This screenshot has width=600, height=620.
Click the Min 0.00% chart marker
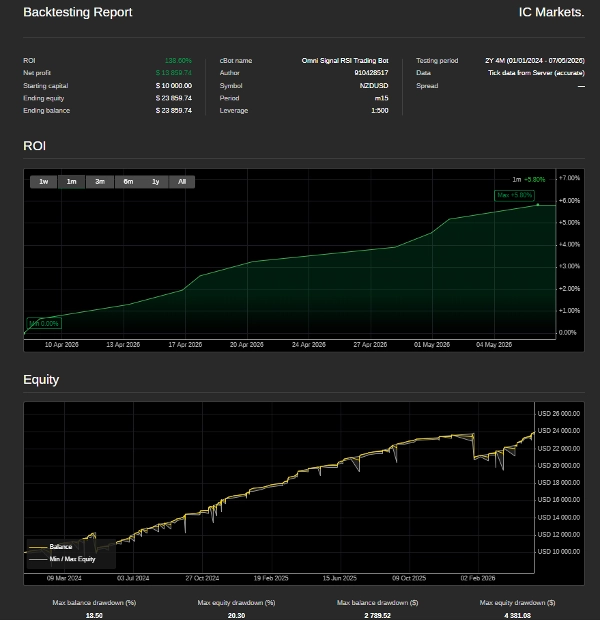pos(44,323)
